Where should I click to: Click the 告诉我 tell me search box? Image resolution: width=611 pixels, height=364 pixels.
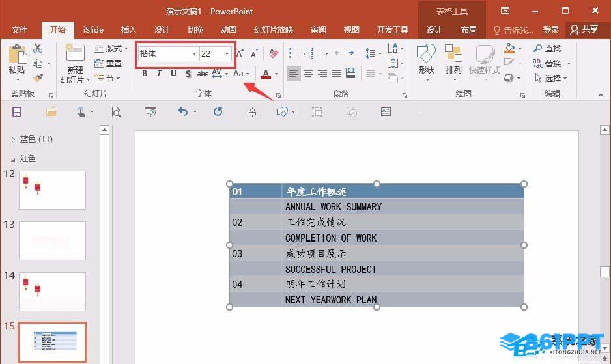coord(513,30)
